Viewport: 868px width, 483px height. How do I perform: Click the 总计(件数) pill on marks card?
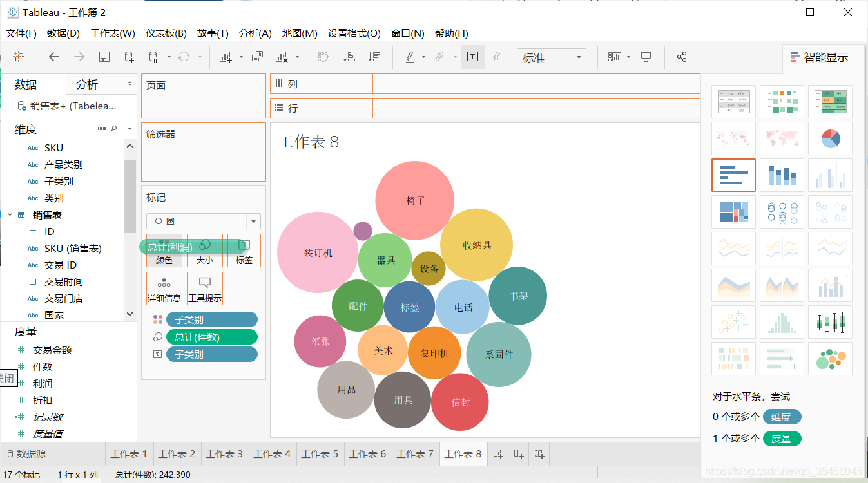coord(211,337)
